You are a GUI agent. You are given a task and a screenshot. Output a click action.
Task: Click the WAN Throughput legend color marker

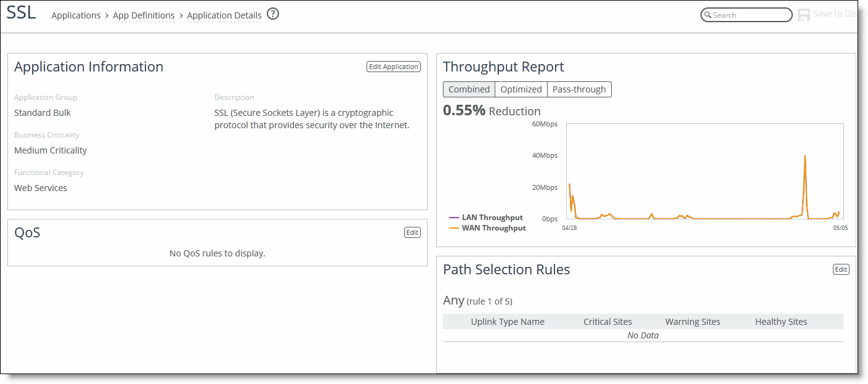tap(454, 228)
